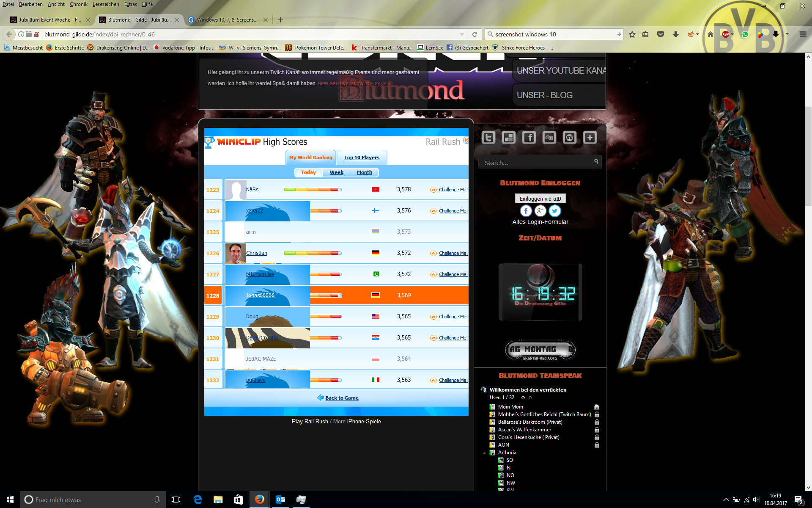Viewport: 812px width, 508px height.
Task: Open the Transfermarkt bookmark
Action: coord(382,47)
